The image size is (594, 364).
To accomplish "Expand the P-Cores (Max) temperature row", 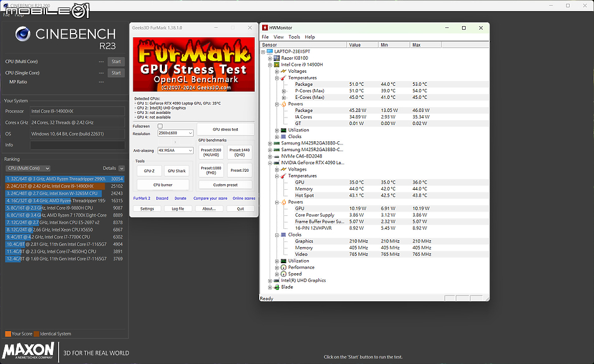I will [x=284, y=91].
